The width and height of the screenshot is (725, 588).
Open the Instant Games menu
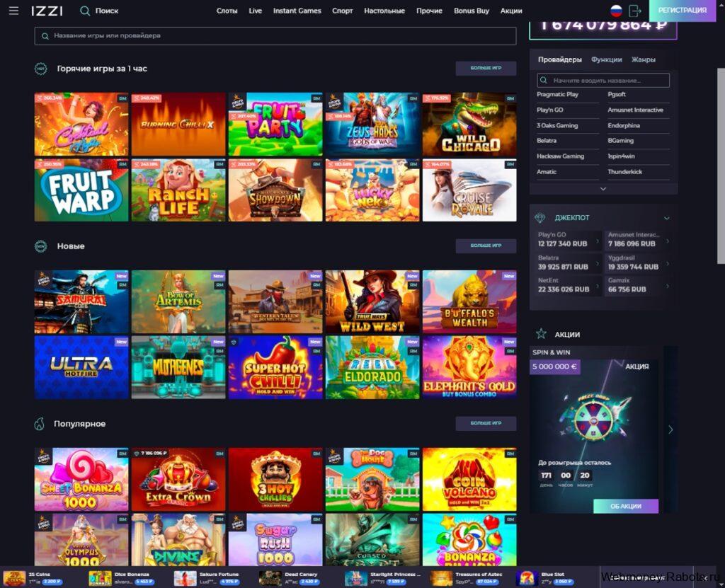[297, 11]
